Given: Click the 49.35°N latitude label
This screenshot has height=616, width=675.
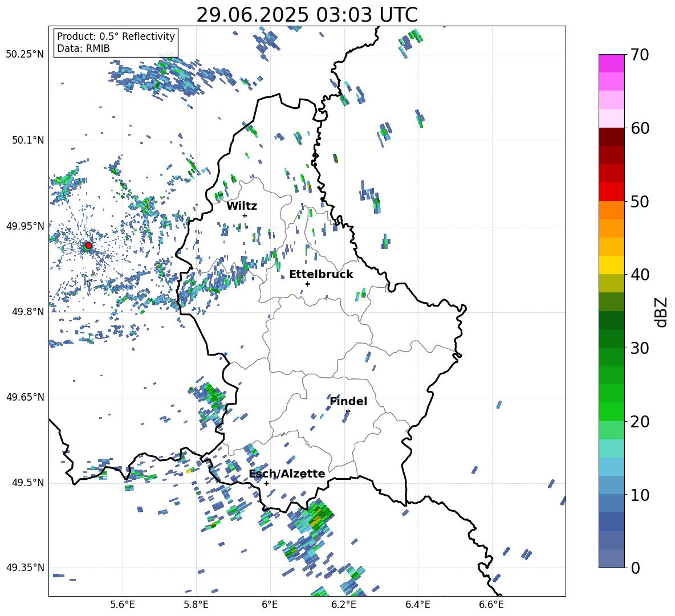Looking at the screenshot, I should 25,568.
